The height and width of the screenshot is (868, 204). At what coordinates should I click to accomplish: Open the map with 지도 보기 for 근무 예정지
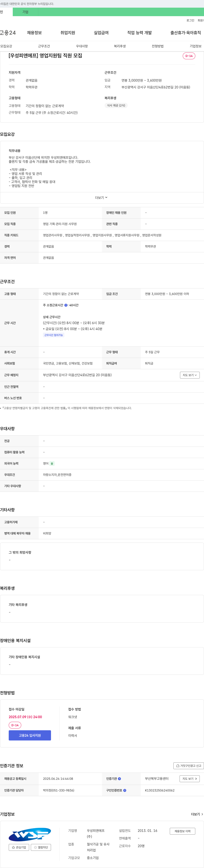190,375
